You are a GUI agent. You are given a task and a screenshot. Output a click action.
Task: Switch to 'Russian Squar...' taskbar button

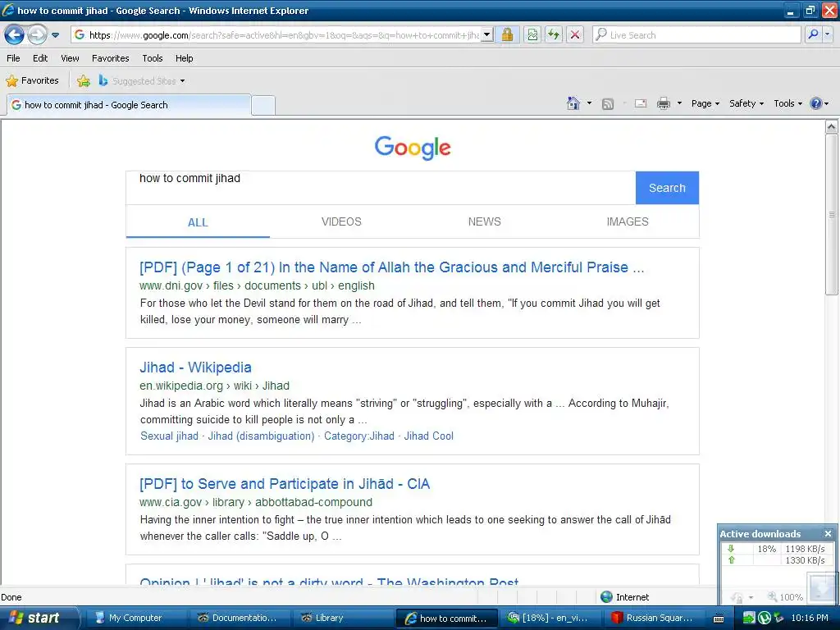tap(654, 618)
